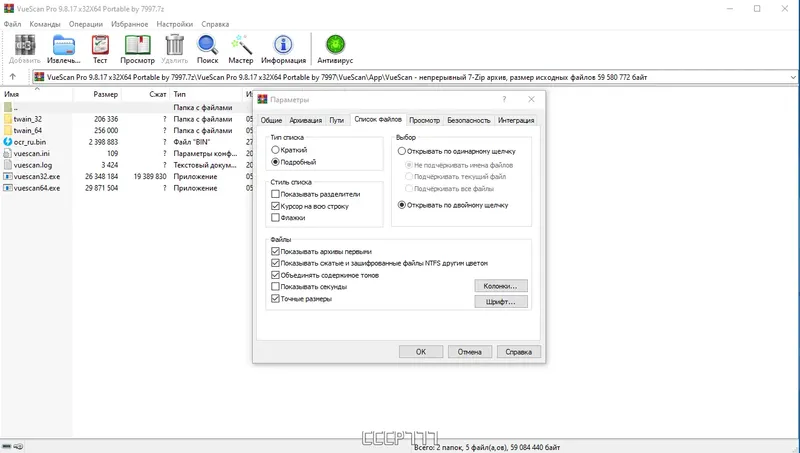Enable Показывать секунды checkbox

pos(276,287)
